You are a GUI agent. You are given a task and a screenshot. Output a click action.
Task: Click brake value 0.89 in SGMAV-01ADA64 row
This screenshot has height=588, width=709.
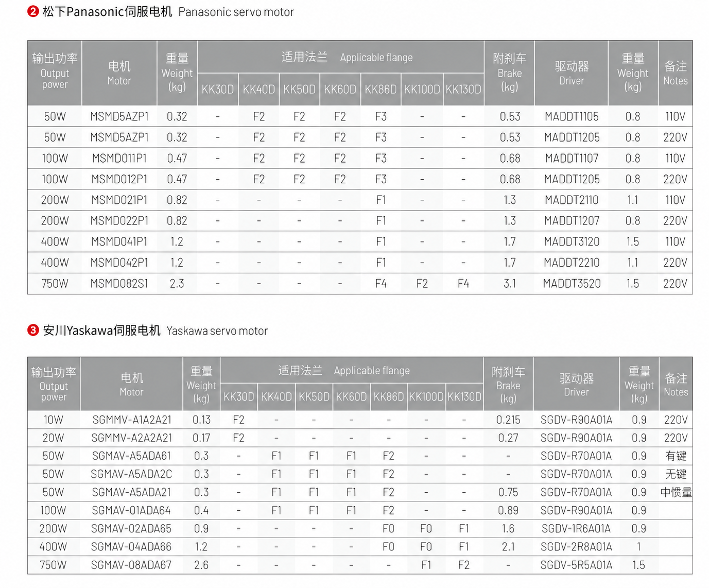508,511
